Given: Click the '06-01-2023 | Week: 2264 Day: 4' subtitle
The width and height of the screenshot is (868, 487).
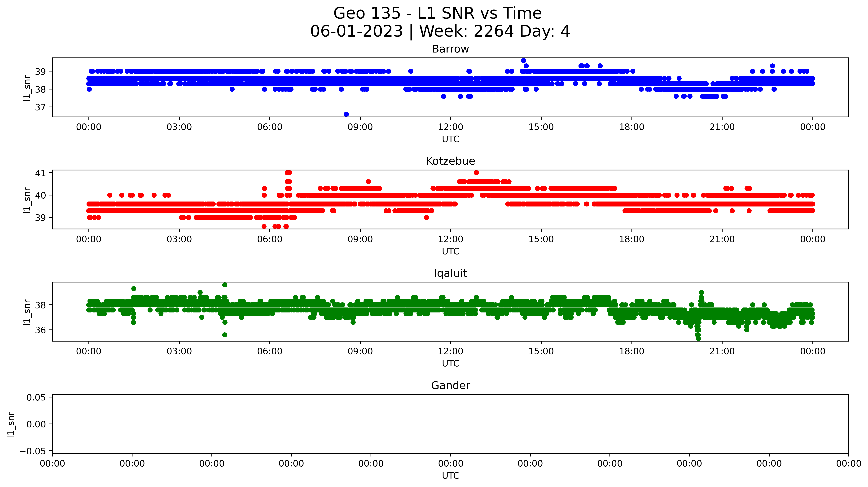Looking at the screenshot, I should pyautogui.click(x=440, y=31).
